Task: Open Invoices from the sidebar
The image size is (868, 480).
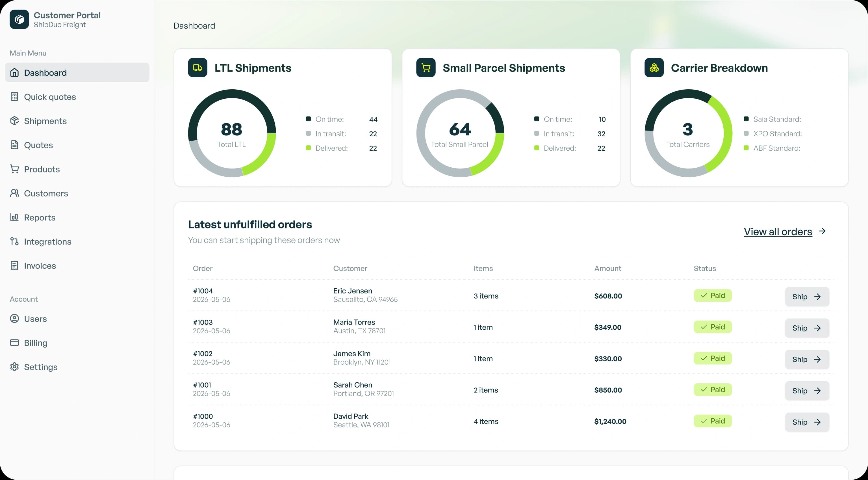Action: 77,265
